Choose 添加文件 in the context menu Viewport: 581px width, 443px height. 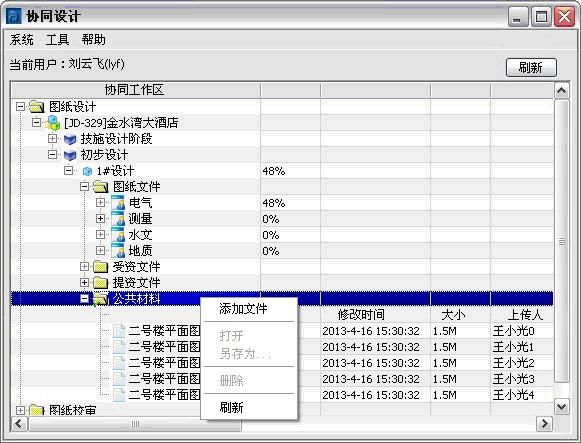tap(249, 309)
